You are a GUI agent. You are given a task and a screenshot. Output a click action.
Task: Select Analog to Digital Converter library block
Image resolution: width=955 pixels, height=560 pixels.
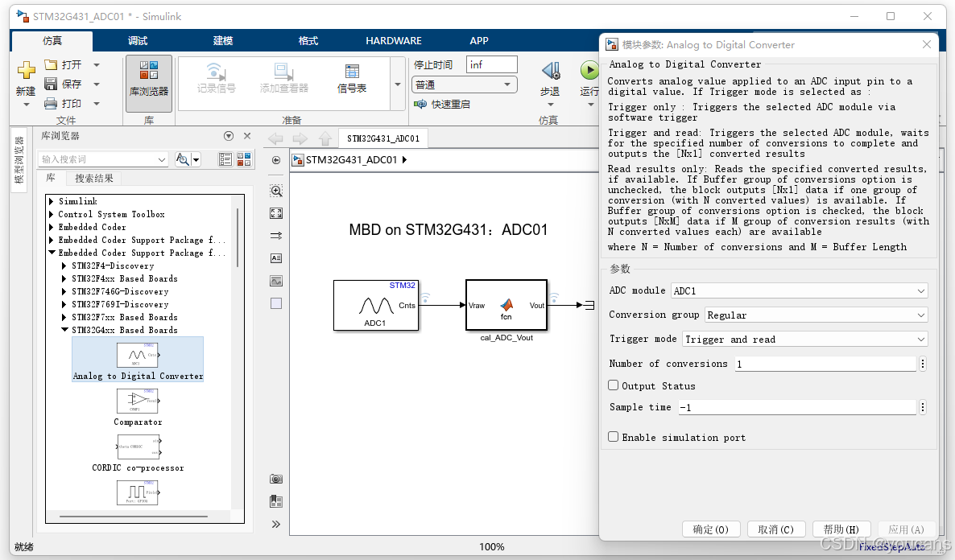[138, 360]
